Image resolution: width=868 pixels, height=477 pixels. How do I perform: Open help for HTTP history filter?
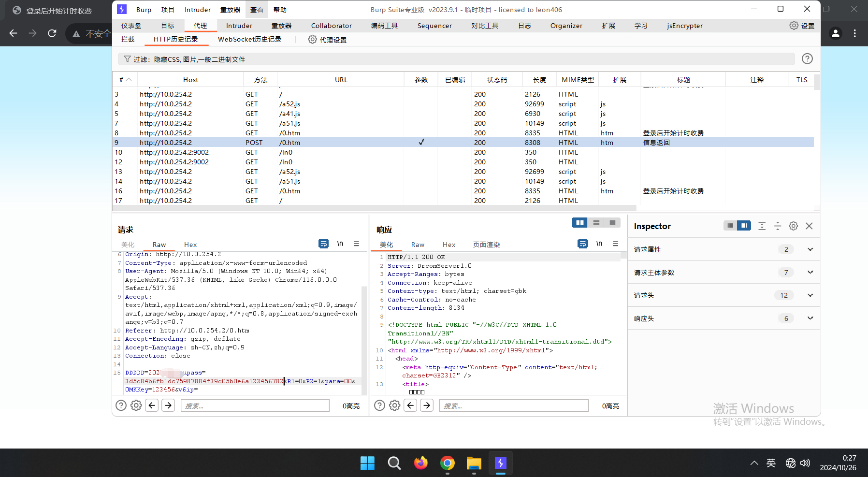[807, 58]
